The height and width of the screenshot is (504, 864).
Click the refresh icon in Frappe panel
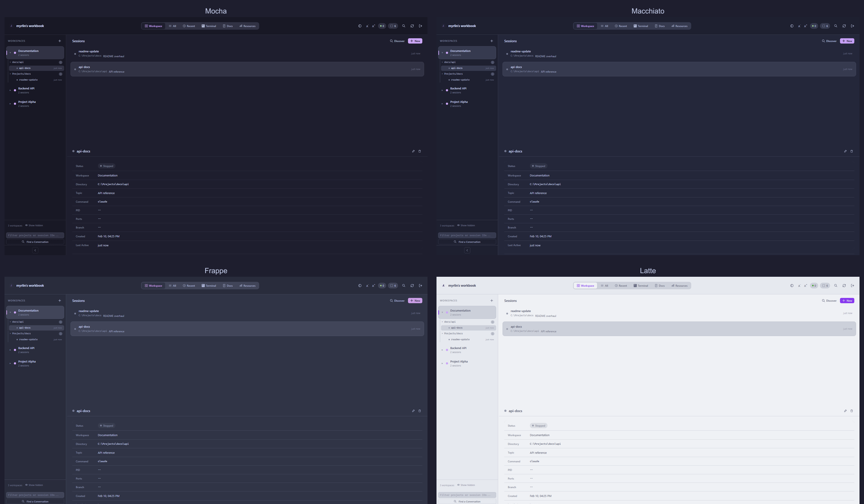point(412,286)
